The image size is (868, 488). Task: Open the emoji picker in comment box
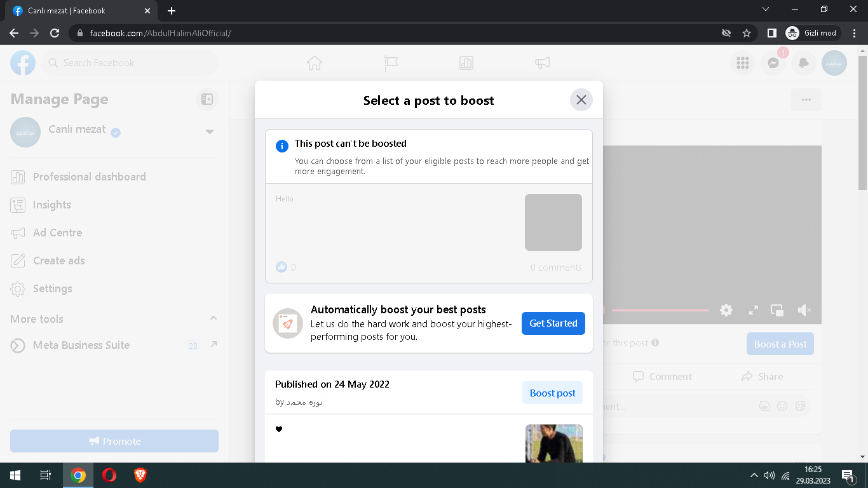[782, 405]
